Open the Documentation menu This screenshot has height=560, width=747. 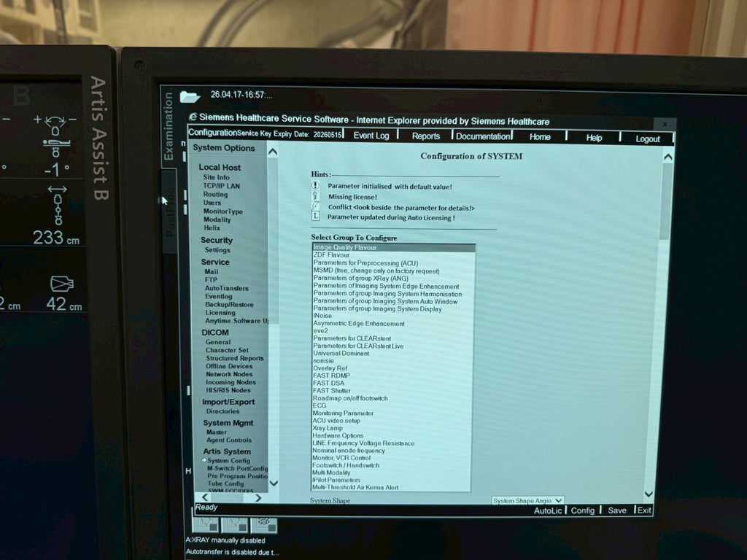(483, 136)
